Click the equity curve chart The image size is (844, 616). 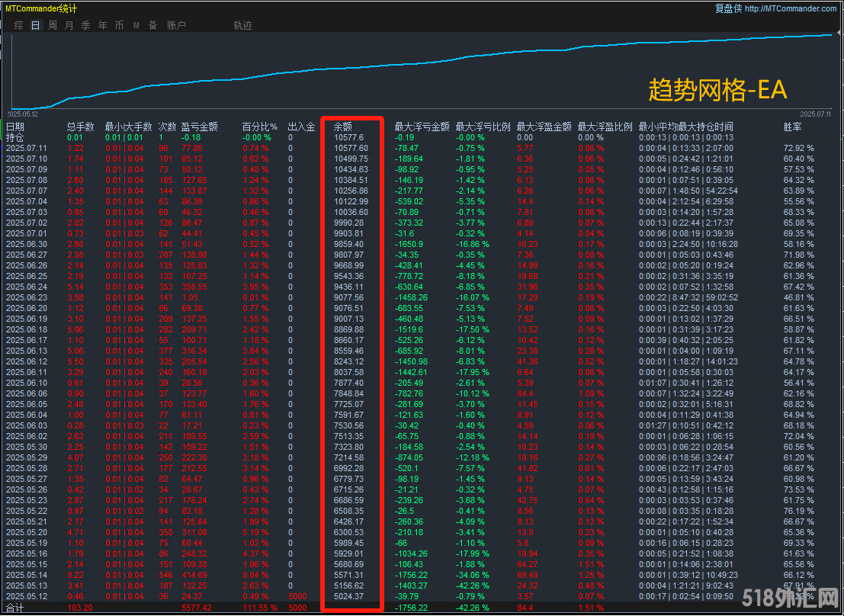tap(422, 71)
